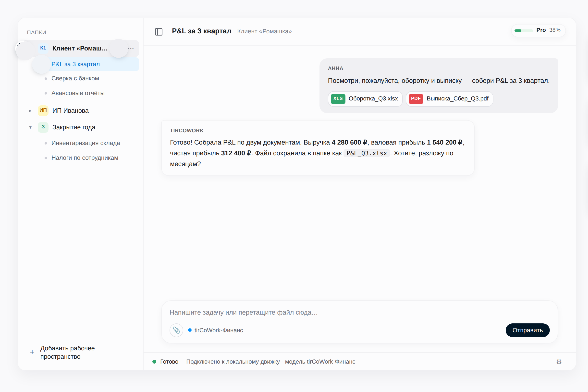Open the Оборотка_Q3.xlsx attachment
The height and width of the screenshot is (392, 588).
[x=365, y=99]
